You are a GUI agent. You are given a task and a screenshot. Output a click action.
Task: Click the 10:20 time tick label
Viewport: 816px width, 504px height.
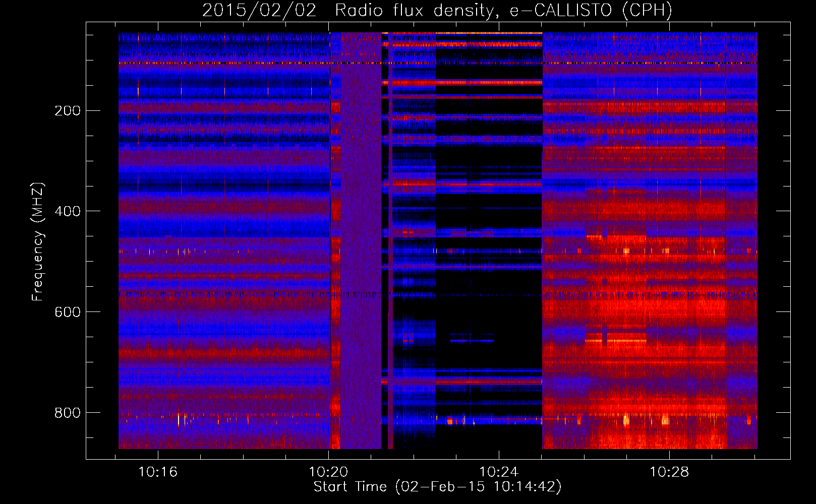coord(328,472)
